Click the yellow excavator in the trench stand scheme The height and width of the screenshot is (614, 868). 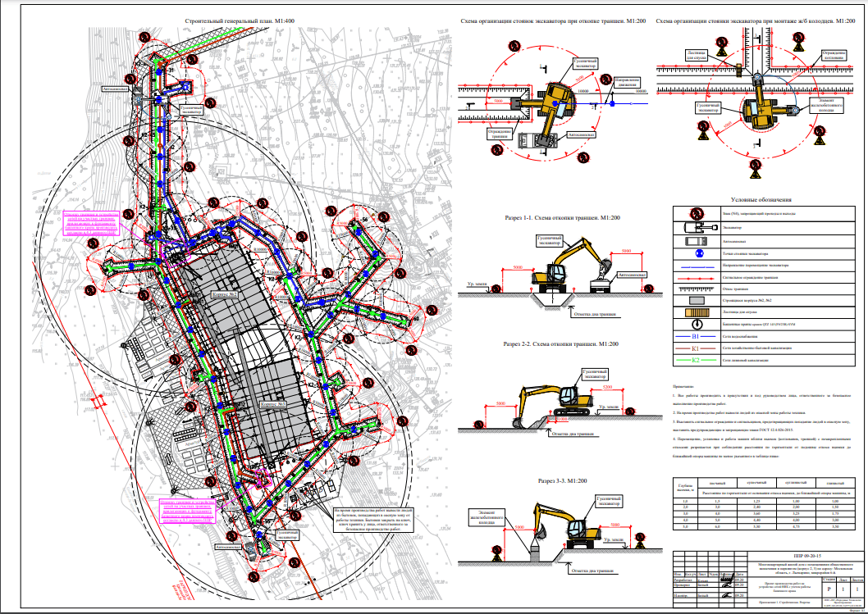(x=554, y=105)
